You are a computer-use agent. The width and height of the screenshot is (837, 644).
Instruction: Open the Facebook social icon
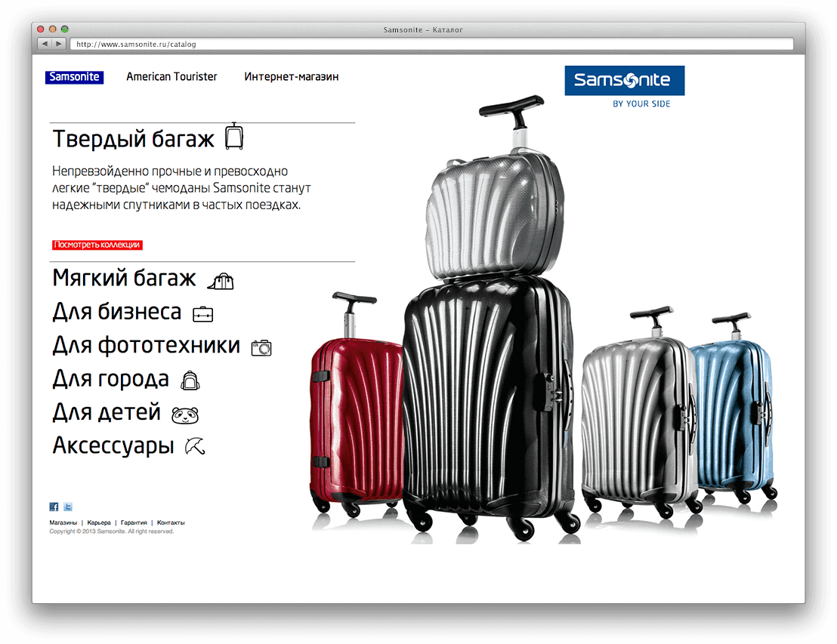pyautogui.click(x=54, y=507)
